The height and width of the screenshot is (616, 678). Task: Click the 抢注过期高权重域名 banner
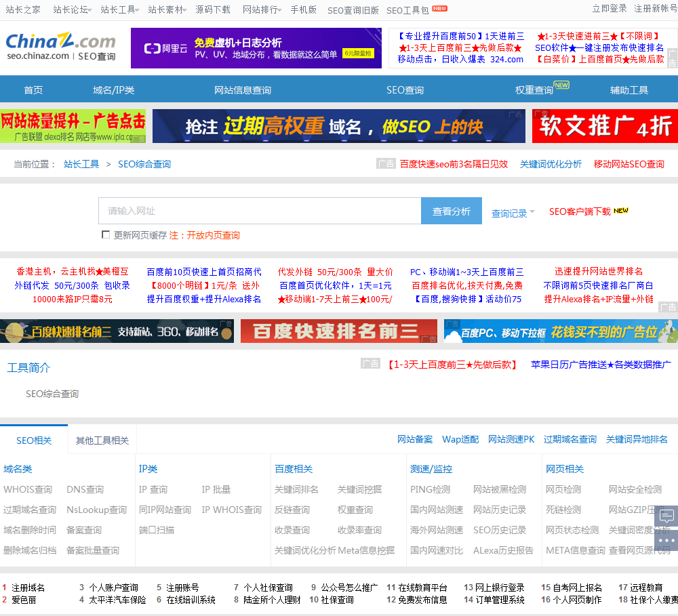coord(338,126)
